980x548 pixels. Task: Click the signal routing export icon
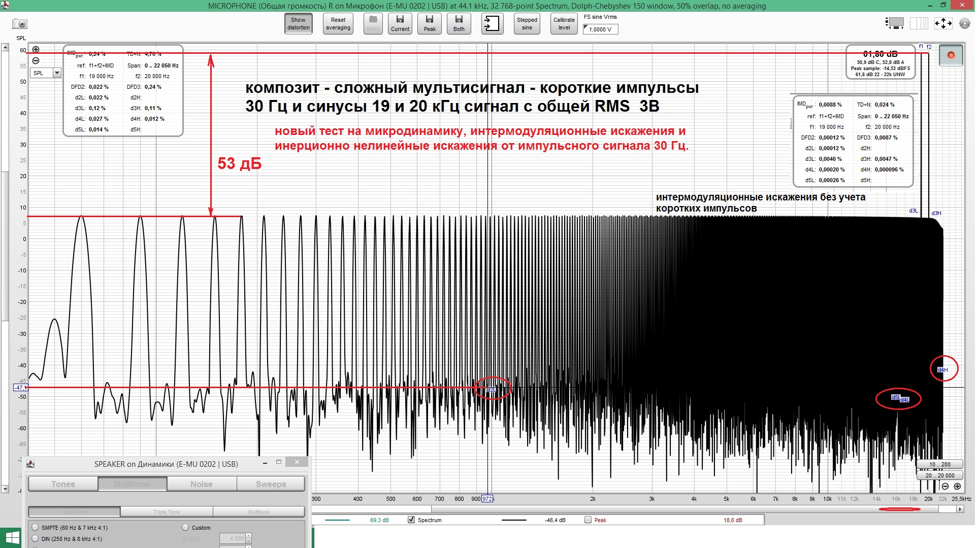492,23
